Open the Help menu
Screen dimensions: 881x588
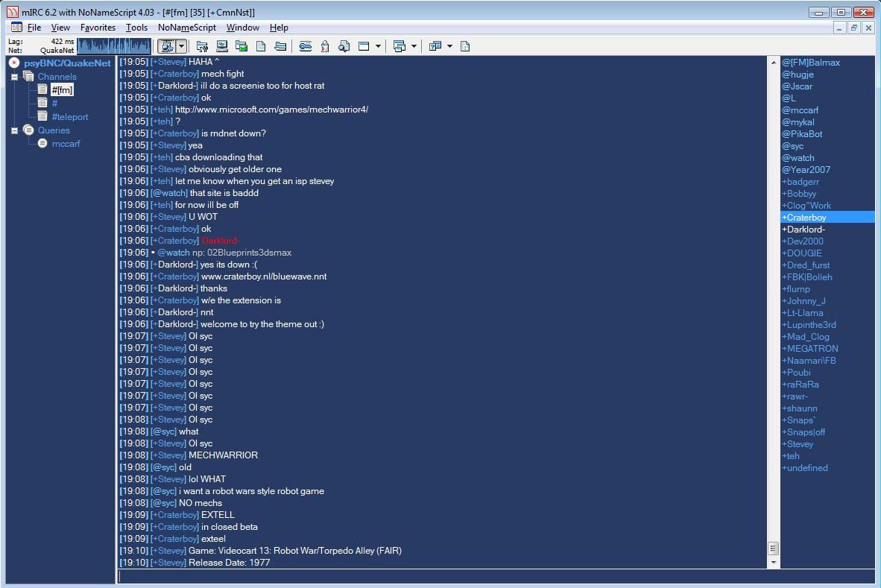tap(279, 28)
